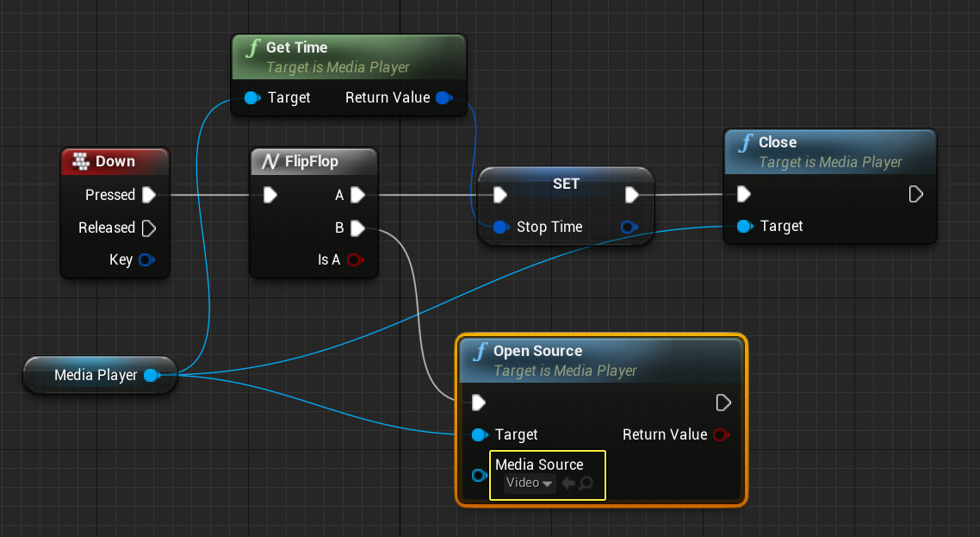Image resolution: width=980 pixels, height=537 pixels.
Task: Click the Stop Time input pin on SET
Action: 501,228
